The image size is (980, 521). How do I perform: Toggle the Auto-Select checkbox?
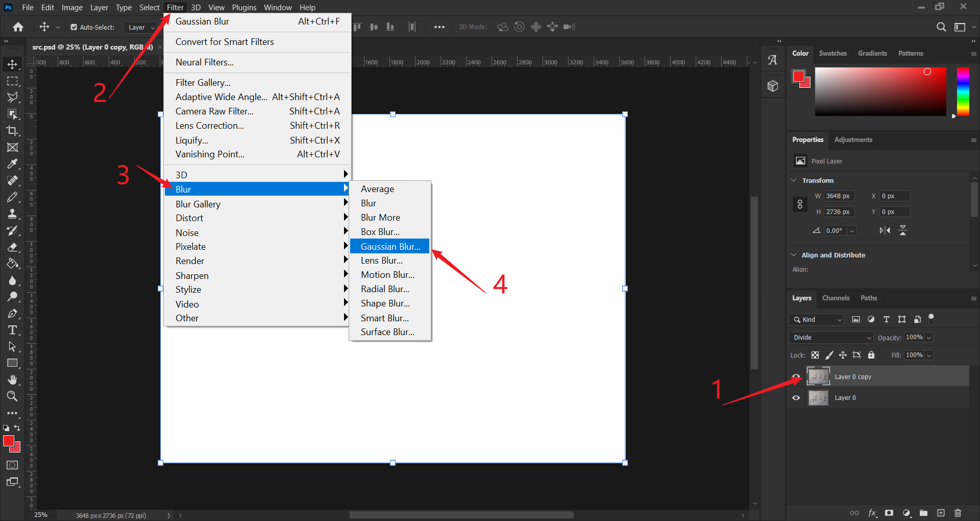click(74, 27)
